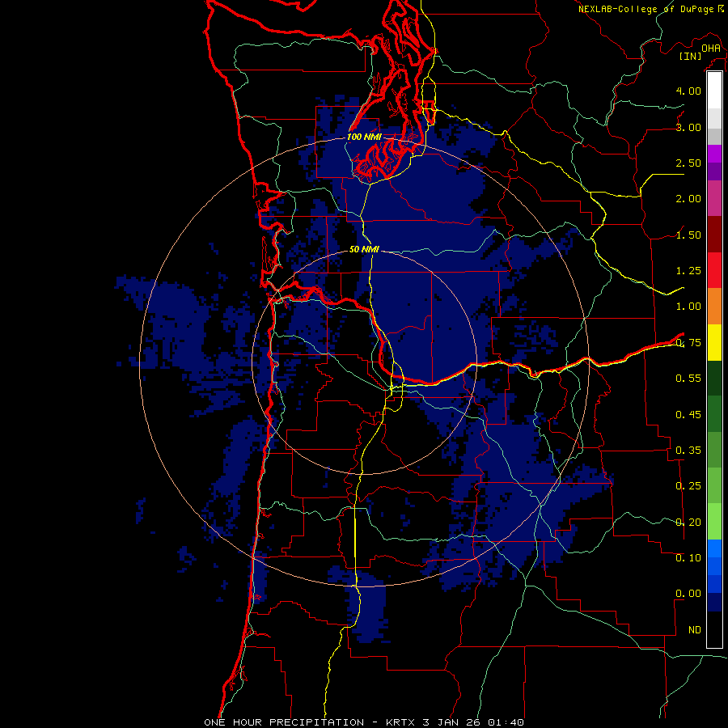The image size is (728, 728).
Task: Click the 0.10 legend value
Action: [688, 558]
